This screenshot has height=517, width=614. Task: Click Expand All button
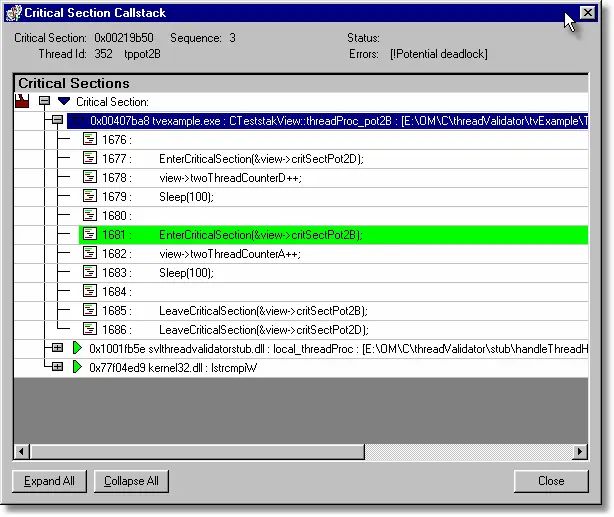(49, 481)
